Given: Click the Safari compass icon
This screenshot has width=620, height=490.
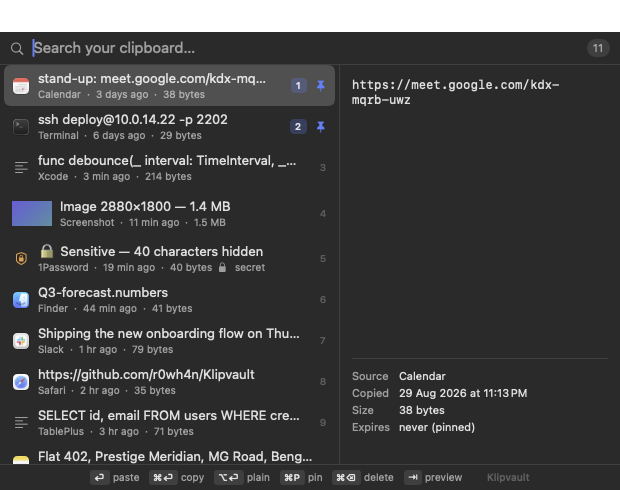Looking at the screenshot, I should [21, 382].
